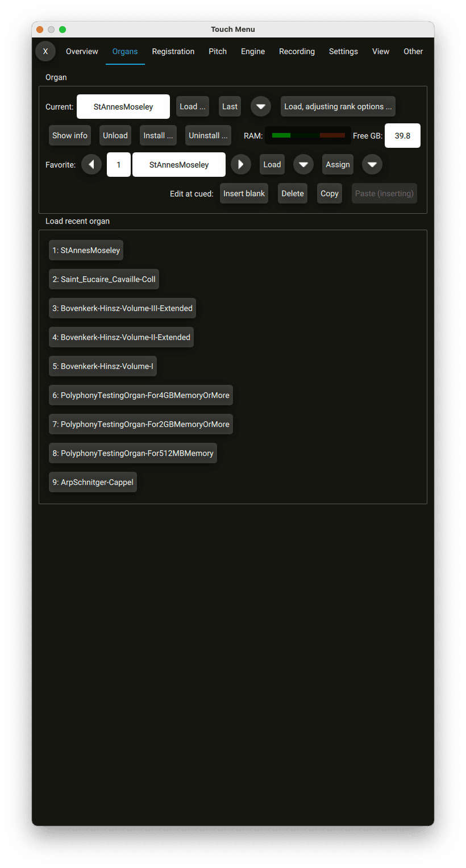466x868 pixels.
Task: Click the Current organ name field
Action: pyautogui.click(x=123, y=106)
